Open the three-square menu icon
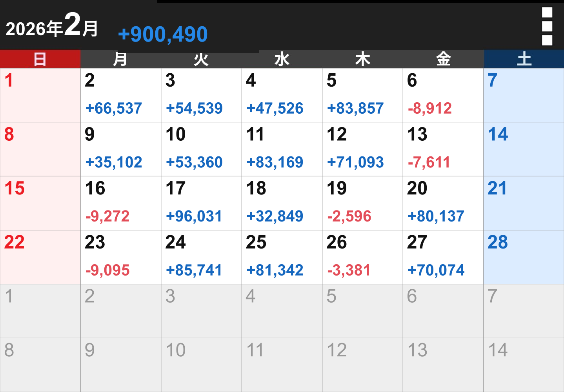 (547, 26)
